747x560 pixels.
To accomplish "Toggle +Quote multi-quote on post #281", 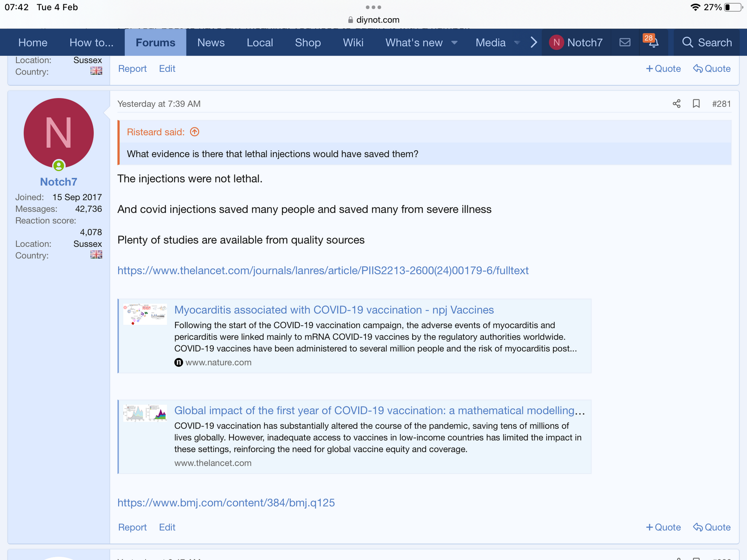I will point(663,527).
